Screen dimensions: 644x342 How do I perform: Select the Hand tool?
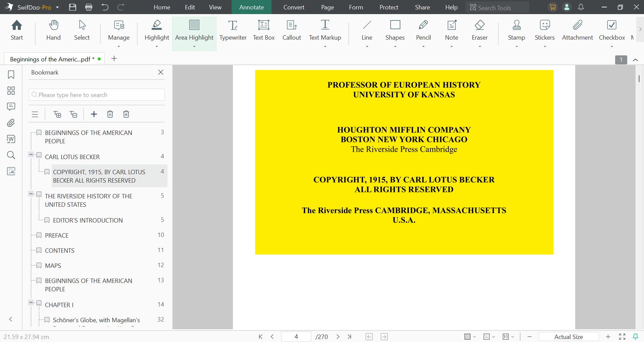pos(53,31)
